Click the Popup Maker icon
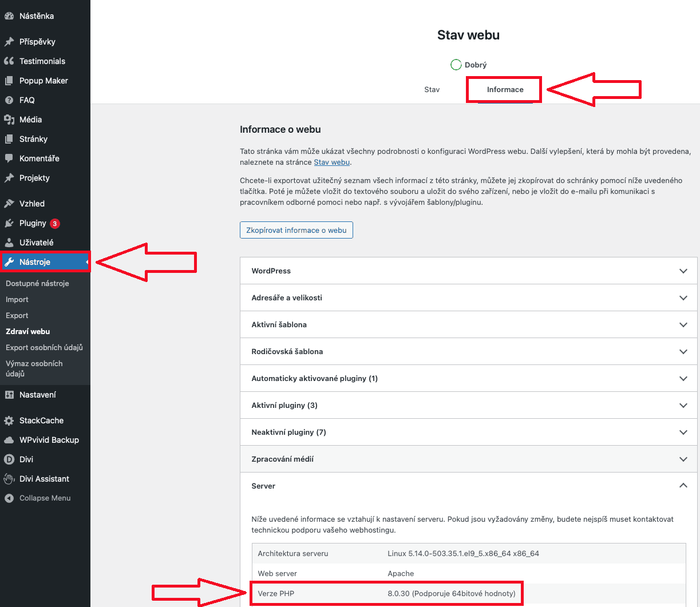This screenshot has height=607, width=700. (x=9, y=81)
